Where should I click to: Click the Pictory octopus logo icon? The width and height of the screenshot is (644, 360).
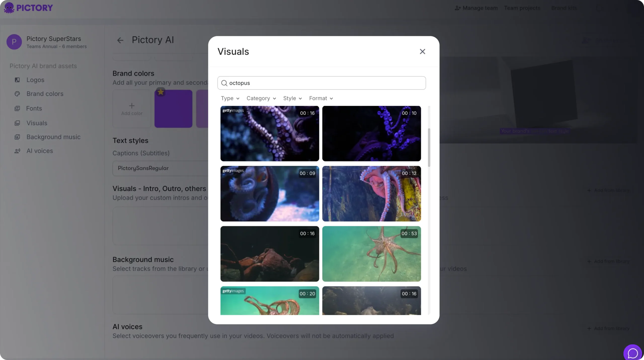coord(9,8)
